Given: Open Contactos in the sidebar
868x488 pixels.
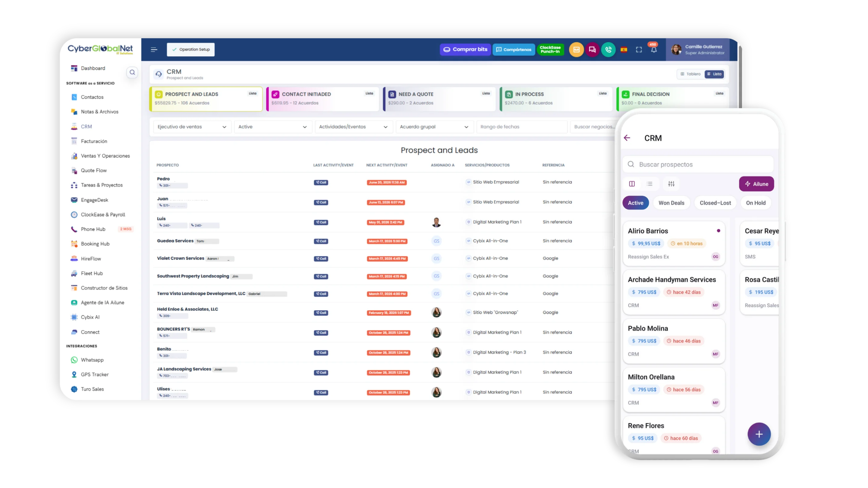Looking at the screenshot, I should coord(92,97).
